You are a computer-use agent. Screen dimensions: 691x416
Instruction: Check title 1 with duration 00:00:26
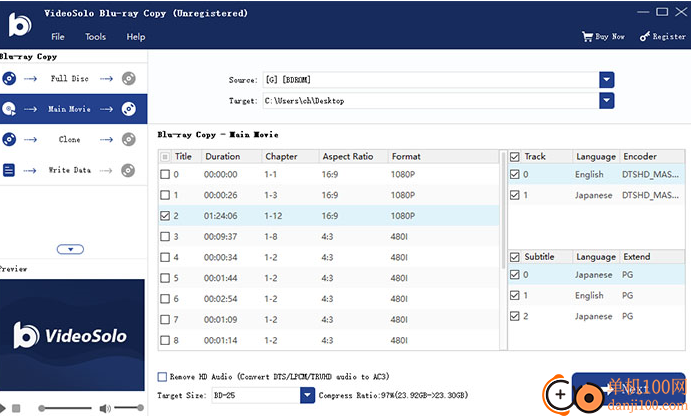click(x=165, y=195)
